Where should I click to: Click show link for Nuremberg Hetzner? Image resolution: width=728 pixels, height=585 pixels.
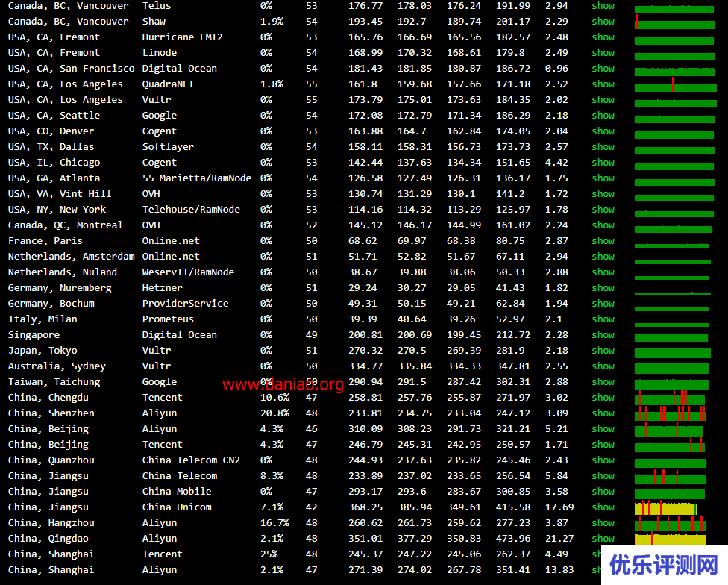[603, 288]
